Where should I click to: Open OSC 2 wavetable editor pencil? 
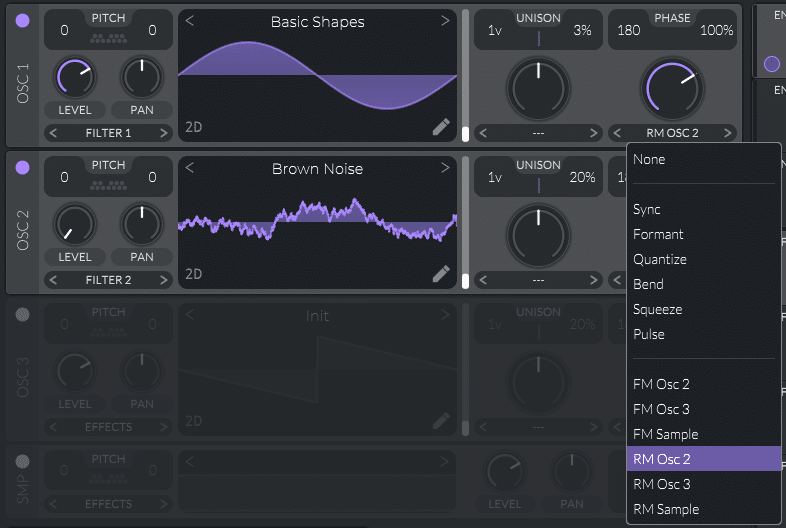[x=441, y=274]
